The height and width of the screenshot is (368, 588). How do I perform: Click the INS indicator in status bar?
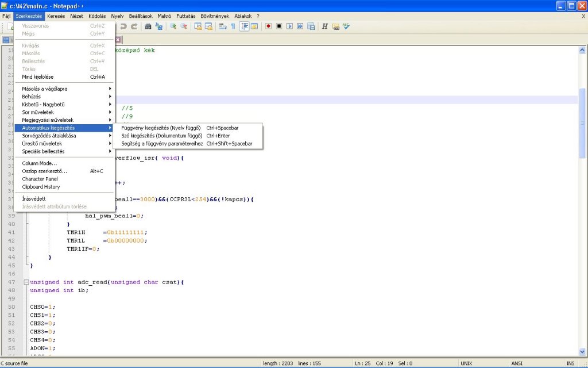pyautogui.click(x=570, y=363)
